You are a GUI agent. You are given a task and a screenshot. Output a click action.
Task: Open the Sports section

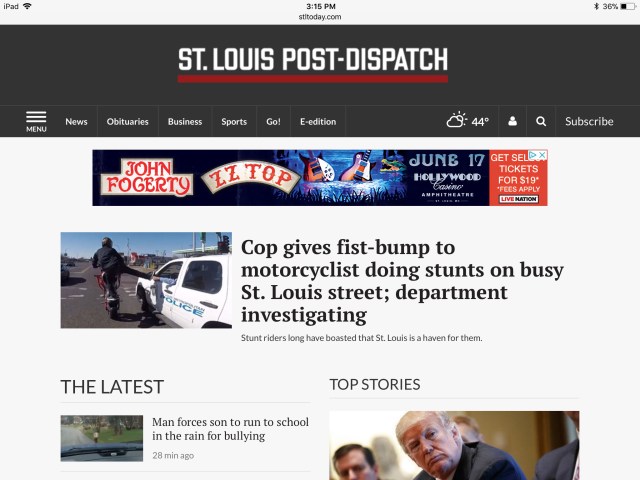(234, 122)
